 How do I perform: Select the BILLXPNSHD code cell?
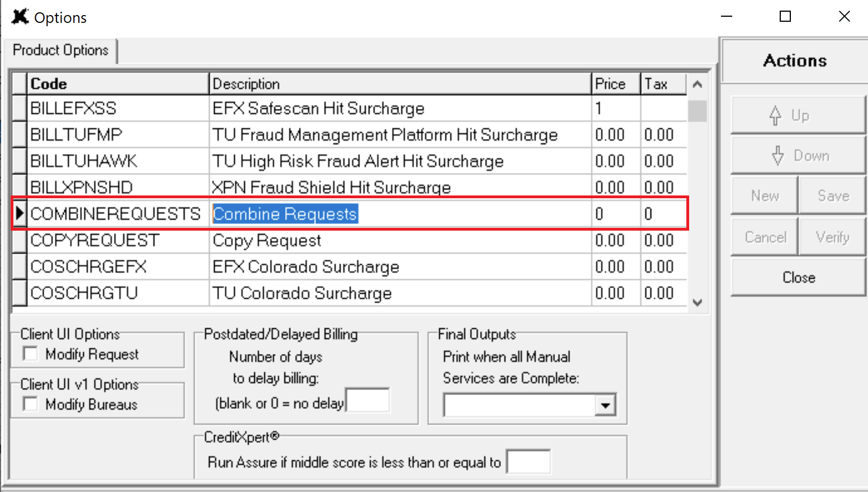pos(118,187)
